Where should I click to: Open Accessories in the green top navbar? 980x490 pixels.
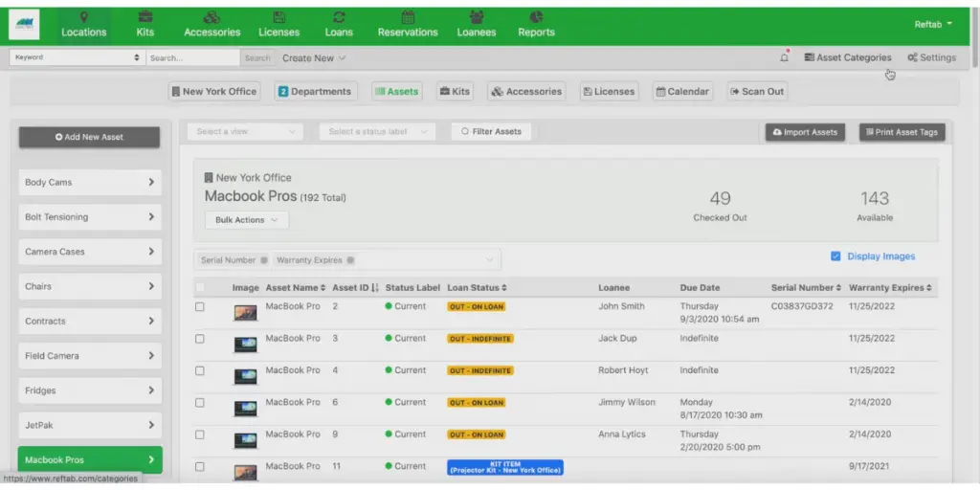[x=212, y=25]
